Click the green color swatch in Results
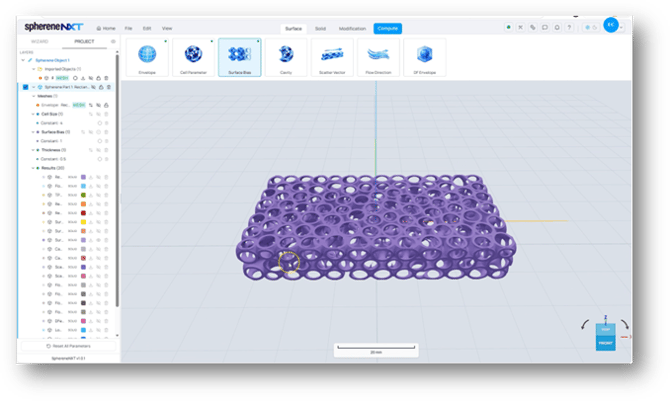The height and width of the screenshot is (401, 670). [83, 195]
